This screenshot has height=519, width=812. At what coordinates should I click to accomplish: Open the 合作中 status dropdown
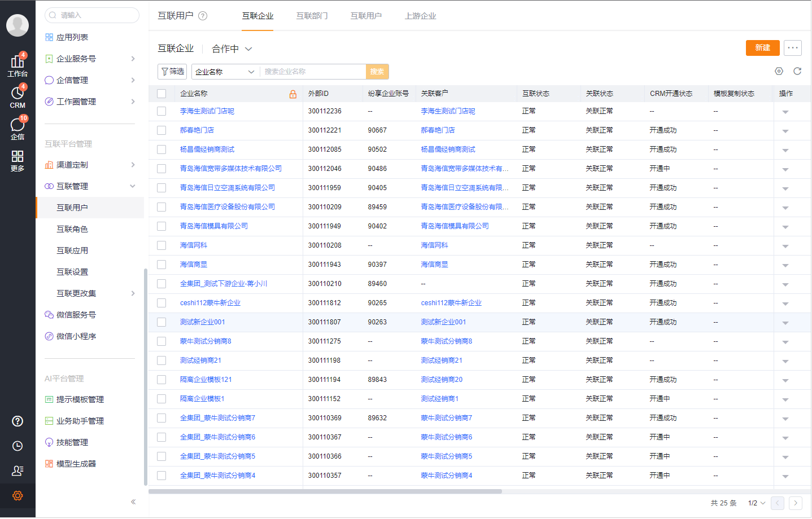click(231, 49)
